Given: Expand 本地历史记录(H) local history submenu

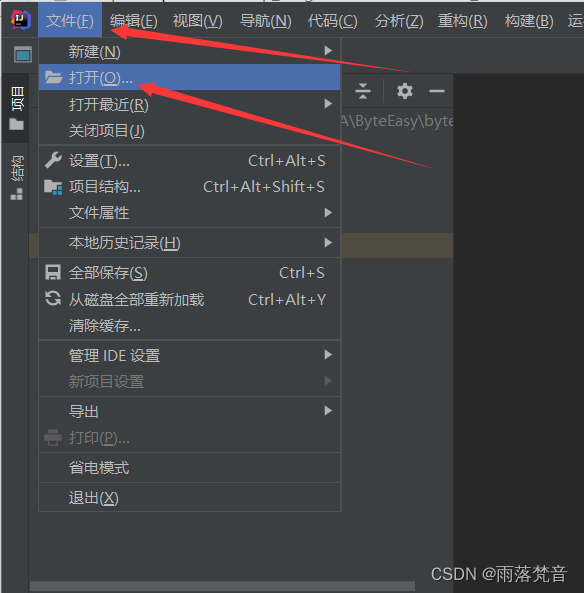Looking at the screenshot, I should pyautogui.click(x=189, y=243).
